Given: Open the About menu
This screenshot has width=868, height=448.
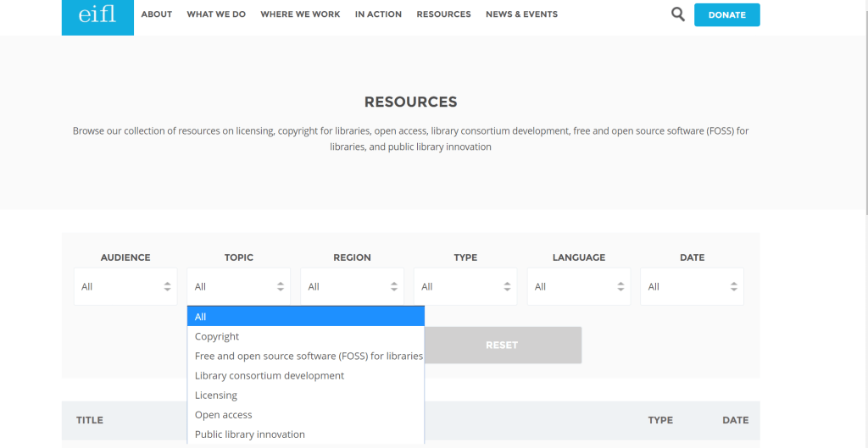Looking at the screenshot, I should 157,14.
